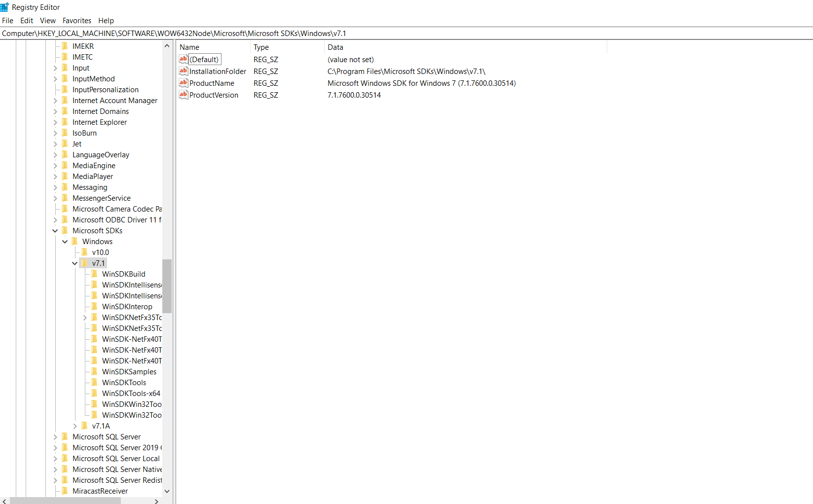Viewport: 813px width, 504px height.
Task: Click the folder icon next to v7.1A
Action: click(x=85, y=426)
